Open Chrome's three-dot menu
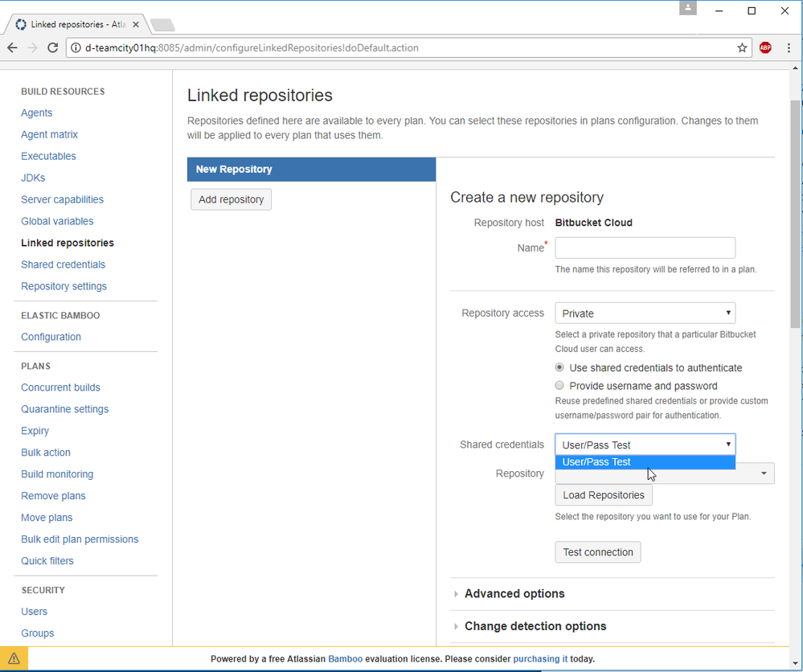Image resolution: width=803 pixels, height=672 pixels. click(789, 47)
